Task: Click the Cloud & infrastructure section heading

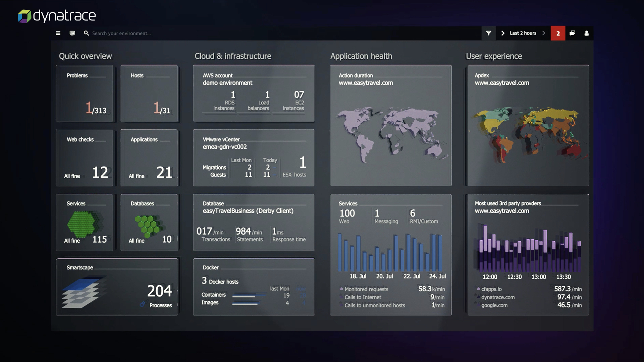Action: pos(233,56)
